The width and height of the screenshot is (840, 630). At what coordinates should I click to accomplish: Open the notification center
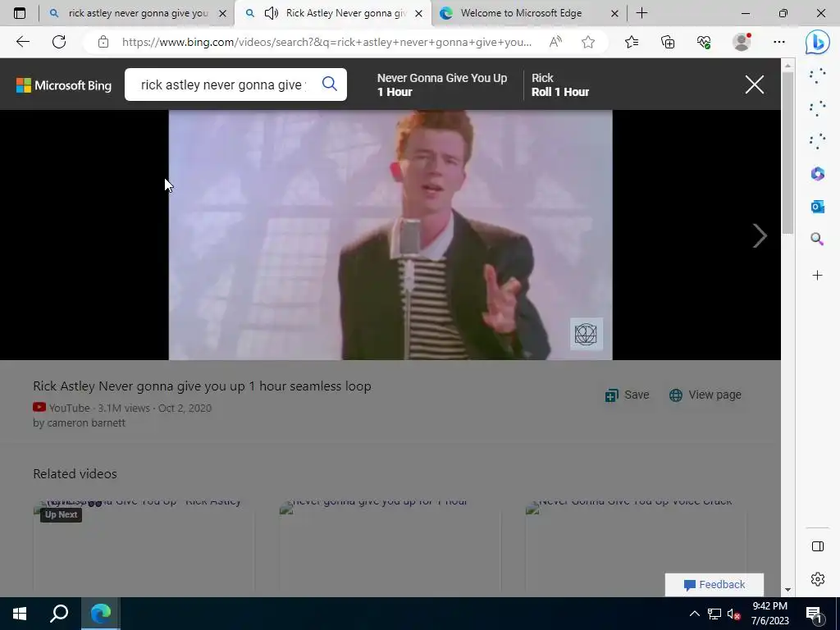(815, 614)
